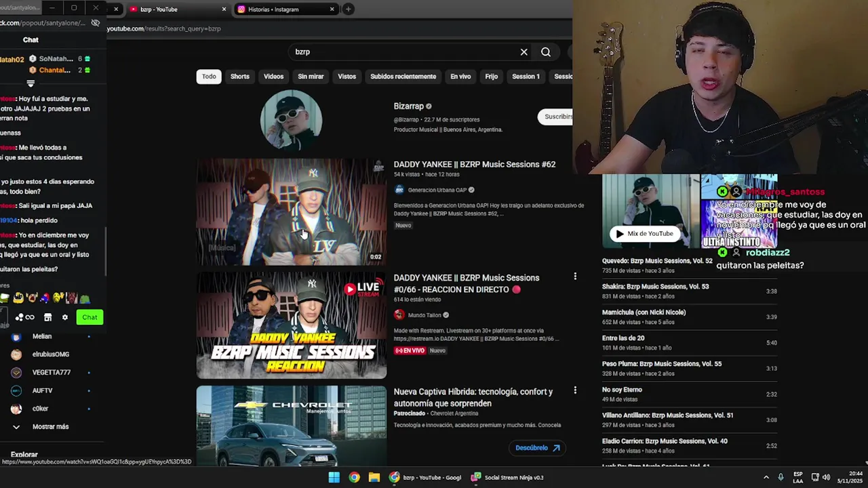Open options for the Daddy Yankee reaction livestream
This screenshot has height=488, width=868.
575,277
